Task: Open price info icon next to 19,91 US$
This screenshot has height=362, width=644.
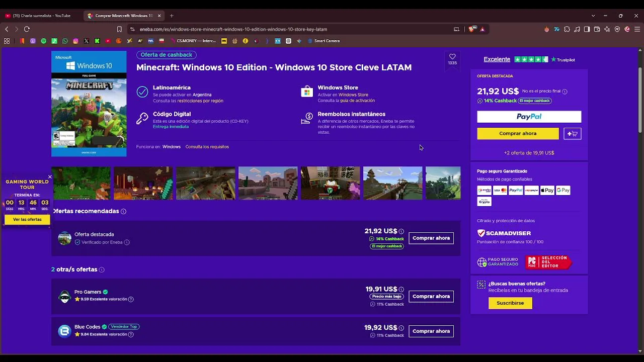Action: tap(401, 290)
